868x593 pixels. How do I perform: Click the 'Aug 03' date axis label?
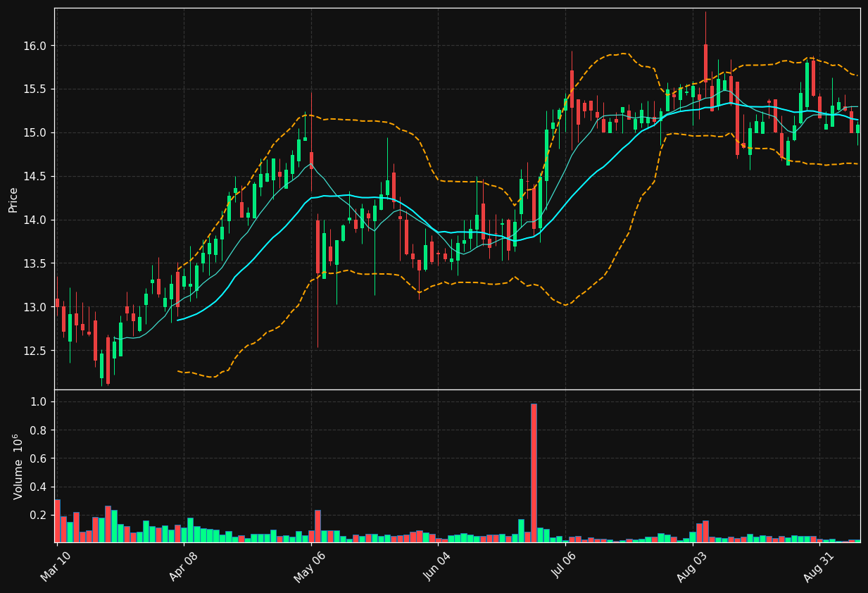point(691,567)
